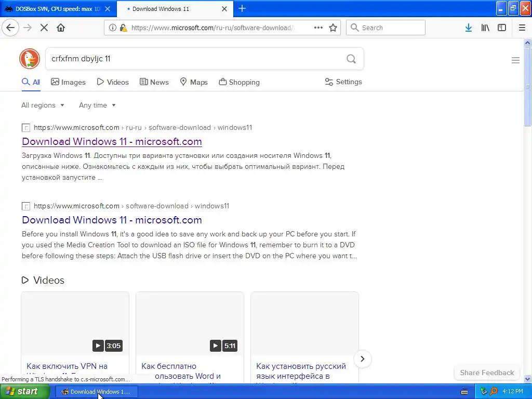Open the Firefox home page
Image resolution: width=532 pixels, height=399 pixels.
[x=61, y=28]
